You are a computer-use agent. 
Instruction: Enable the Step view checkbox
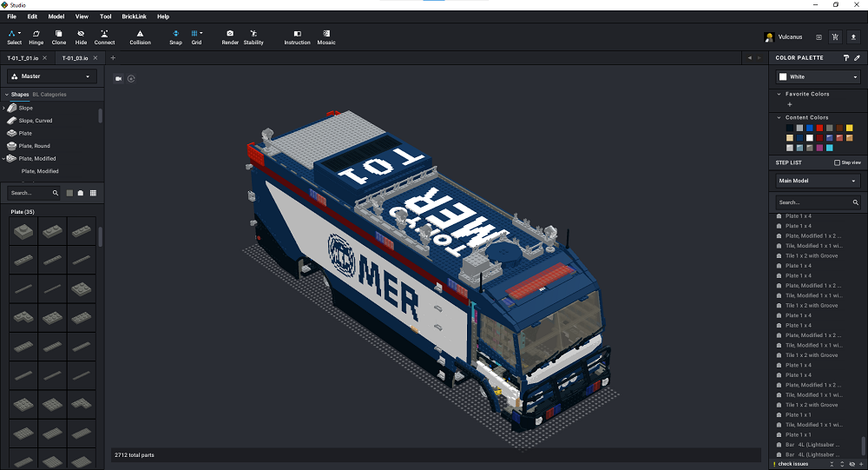pyautogui.click(x=837, y=162)
